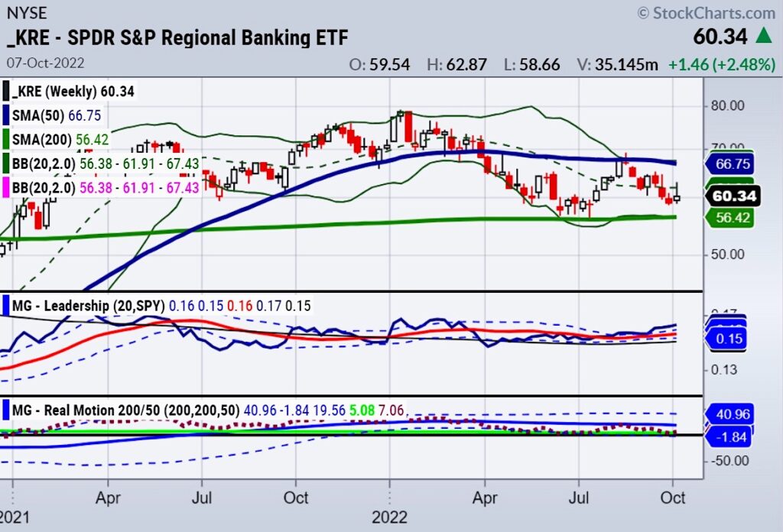Click the navy swatch next to SMA(50)
The width and height of the screenshot is (783, 532).
[x=5, y=115]
